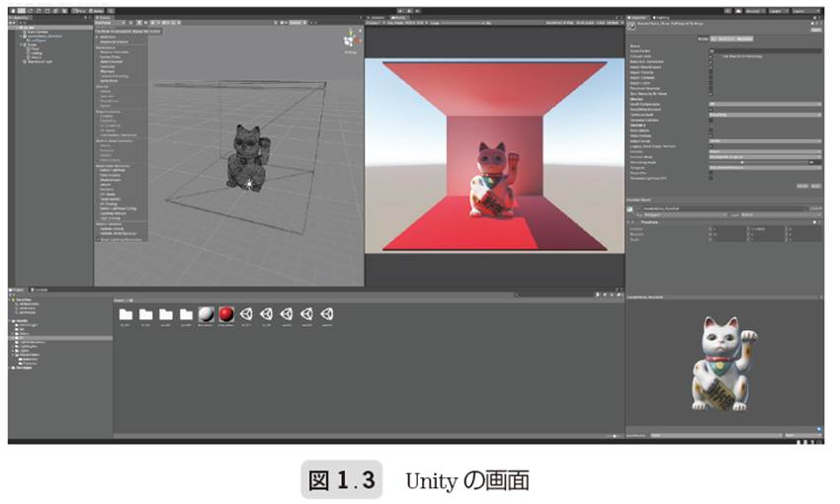Select the Move tool in the toolbar
Viewport: 840px width, 504px height.
[x=21, y=10]
